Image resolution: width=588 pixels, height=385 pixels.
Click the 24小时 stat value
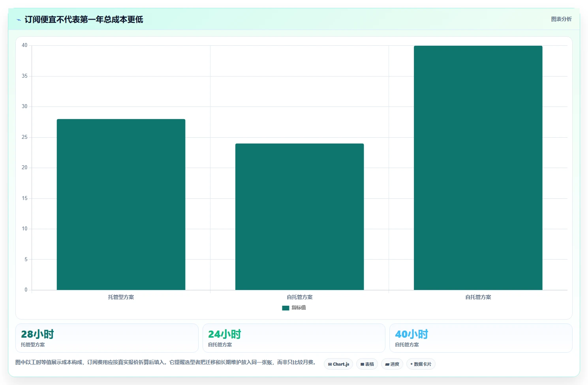pyautogui.click(x=224, y=334)
